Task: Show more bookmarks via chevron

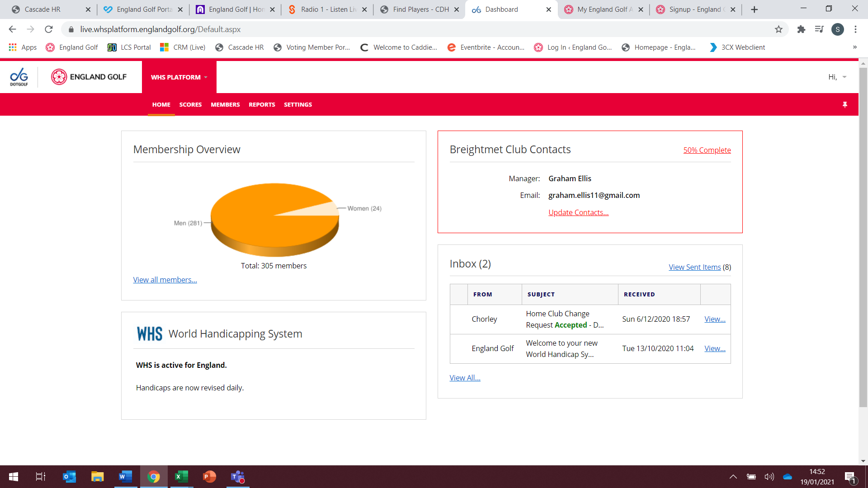Action: point(854,47)
